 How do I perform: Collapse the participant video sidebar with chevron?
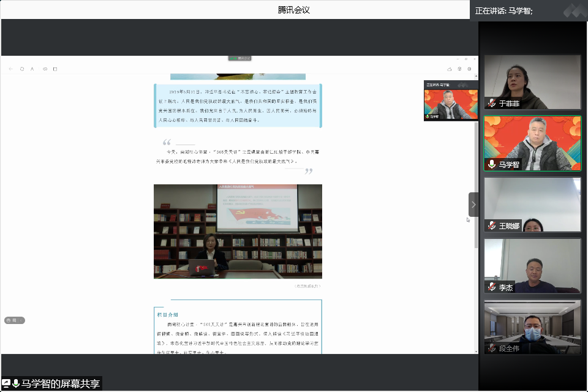click(473, 205)
